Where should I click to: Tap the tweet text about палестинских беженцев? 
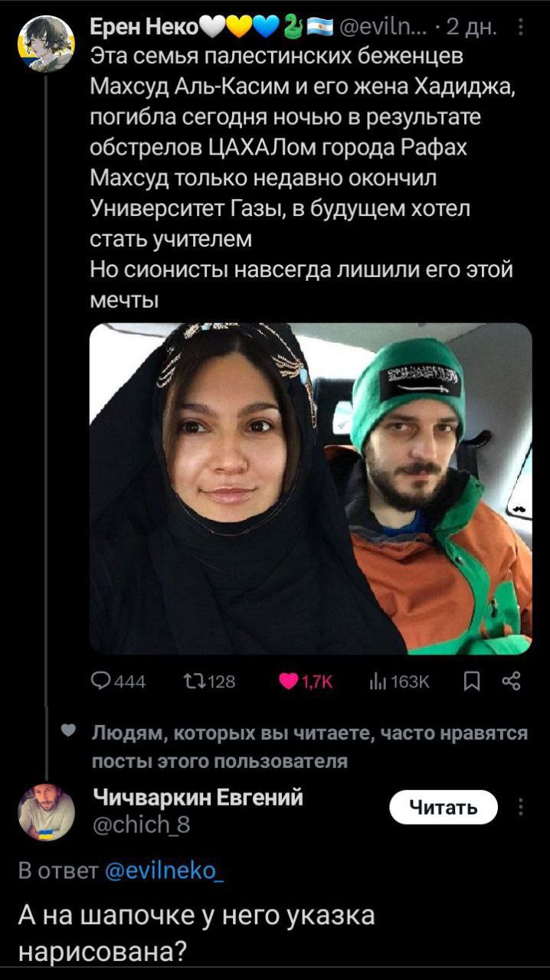click(303, 177)
